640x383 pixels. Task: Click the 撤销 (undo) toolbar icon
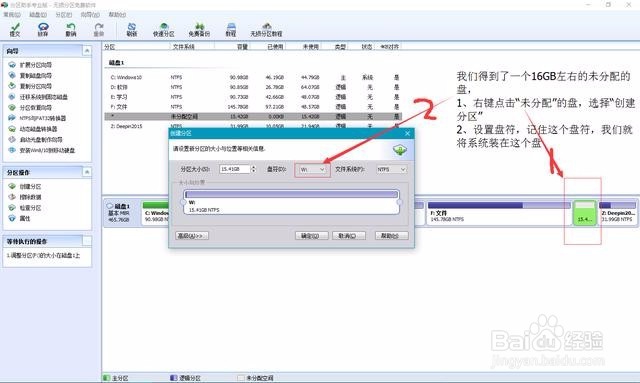71,29
